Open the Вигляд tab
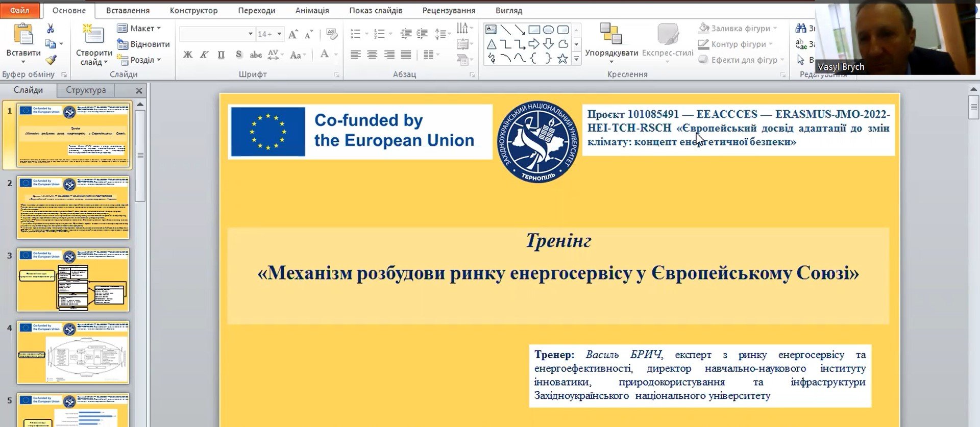This screenshot has width=980, height=427. [508, 10]
